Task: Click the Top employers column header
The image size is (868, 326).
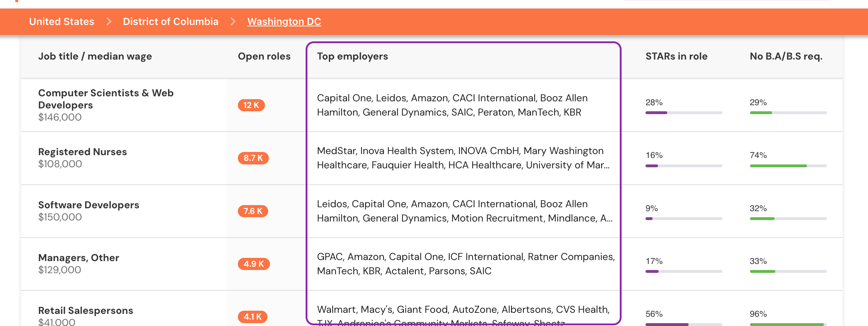Action: tap(352, 56)
